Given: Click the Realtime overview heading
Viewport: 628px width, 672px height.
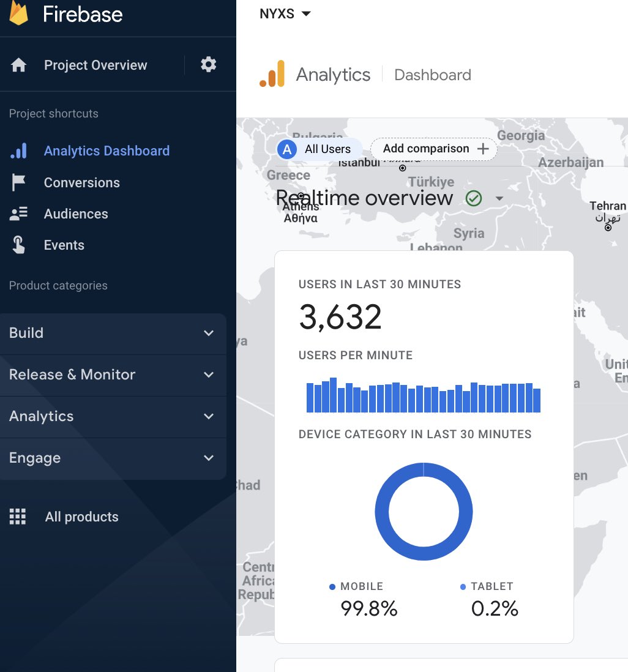Looking at the screenshot, I should pyautogui.click(x=364, y=198).
